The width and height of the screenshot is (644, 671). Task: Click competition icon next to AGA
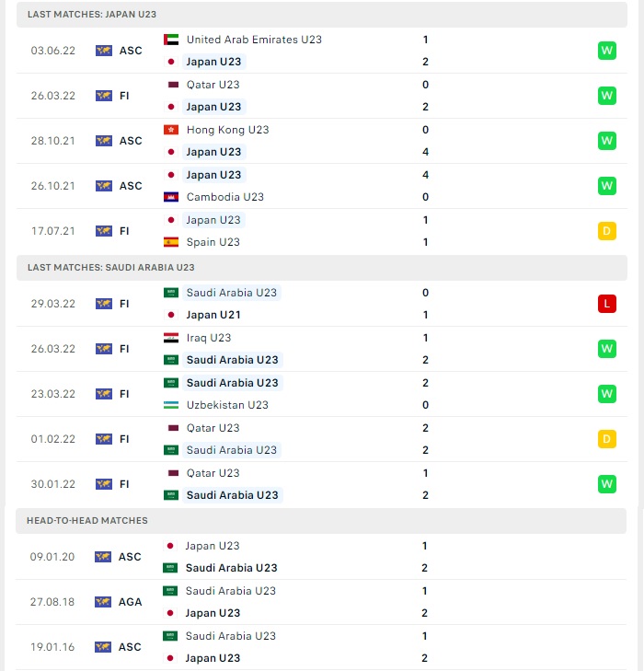[x=103, y=602]
